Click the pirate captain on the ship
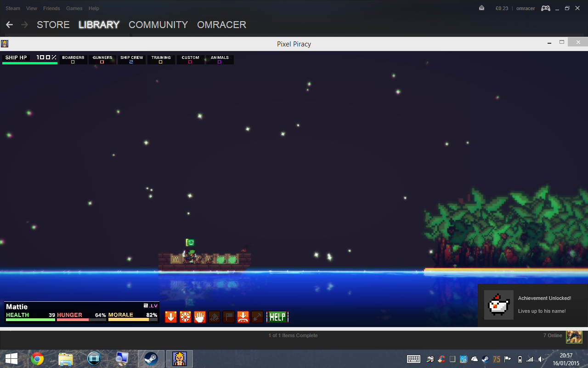Viewport: 588px width, 368px height. [191, 256]
